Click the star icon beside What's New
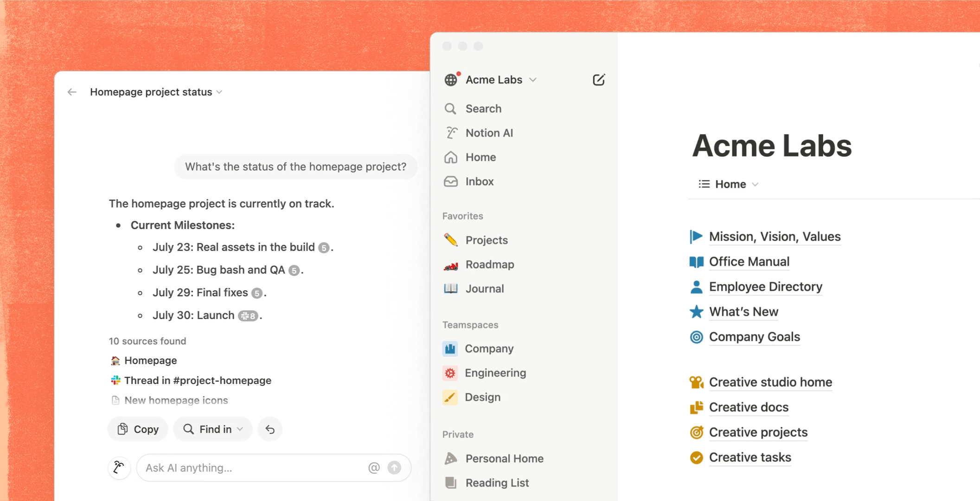The image size is (980, 501). pyautogui.click(x=696, y=312)
